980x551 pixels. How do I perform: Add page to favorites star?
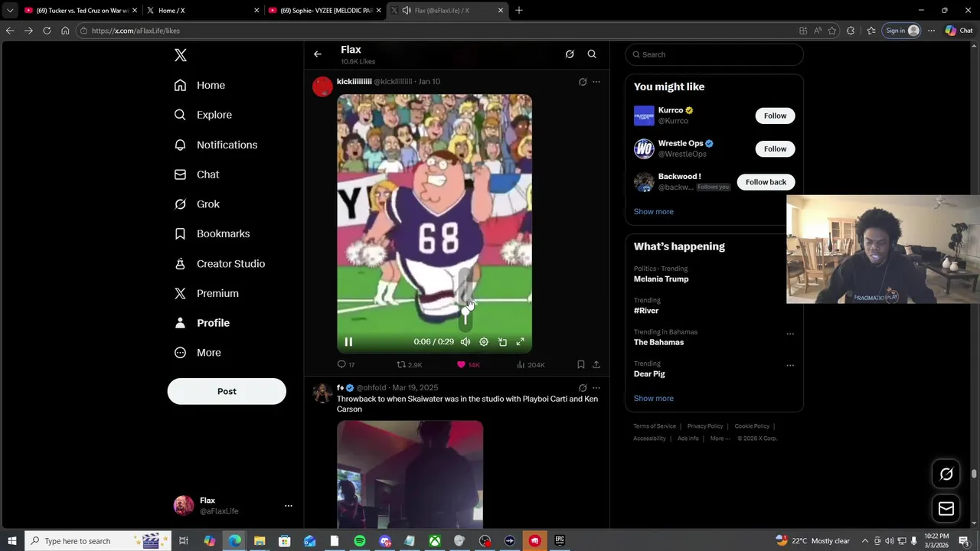(x=832, y=31)
